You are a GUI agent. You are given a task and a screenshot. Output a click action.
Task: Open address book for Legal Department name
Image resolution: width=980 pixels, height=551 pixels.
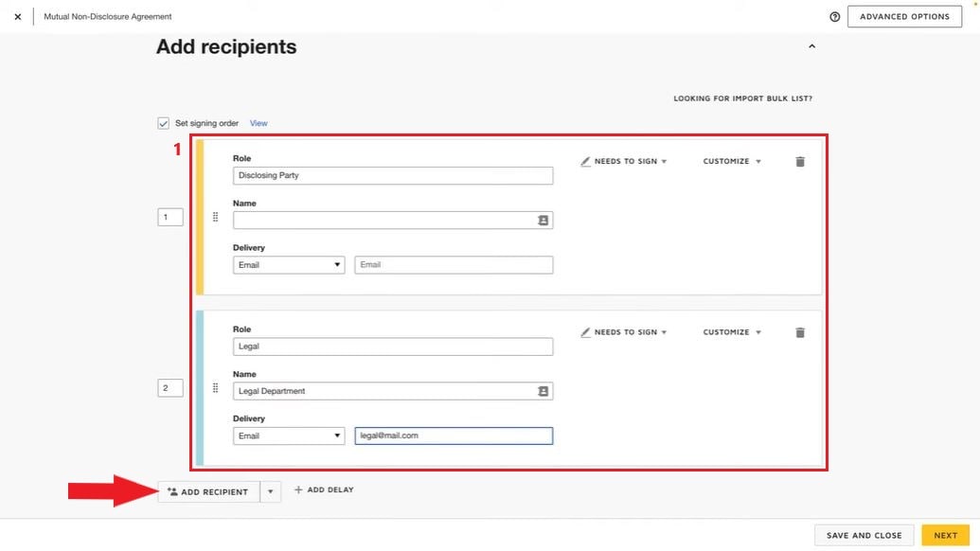[x=543, y=391]
